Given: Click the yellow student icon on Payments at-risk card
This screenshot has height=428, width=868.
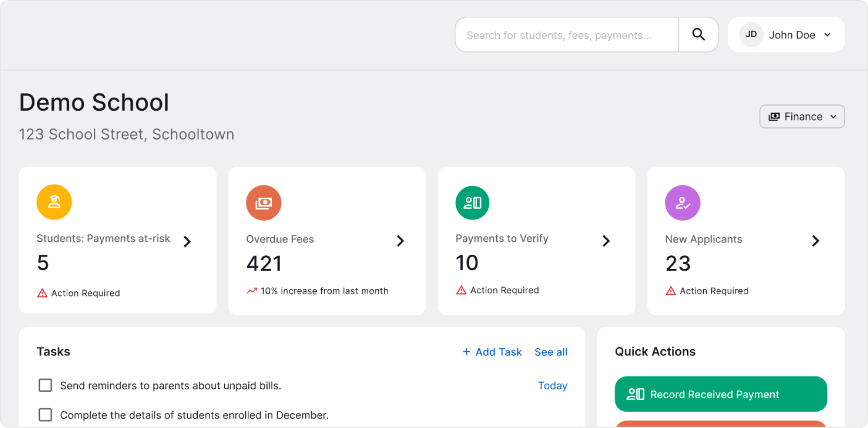Looking at the screenshot, I should [54, 202].
